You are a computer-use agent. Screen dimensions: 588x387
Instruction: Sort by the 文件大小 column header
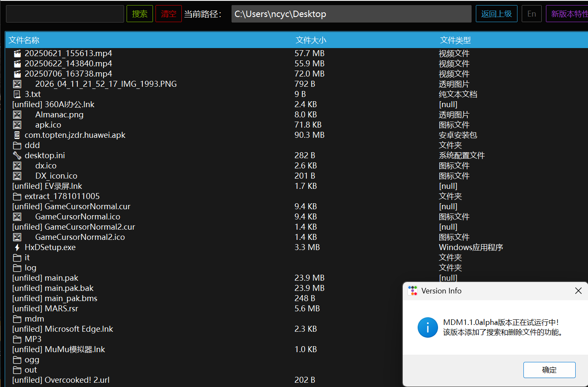(x=311, y=40)
